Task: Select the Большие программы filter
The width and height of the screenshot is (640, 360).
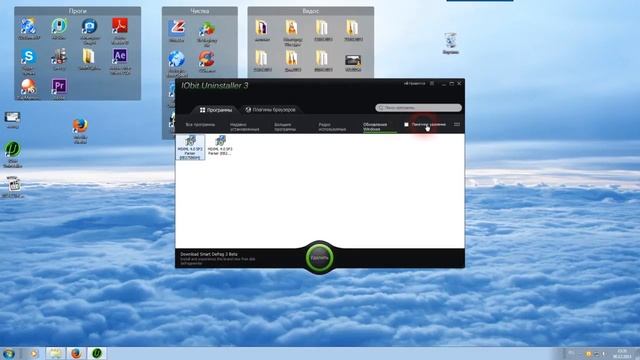Action: tap(285, 127)
